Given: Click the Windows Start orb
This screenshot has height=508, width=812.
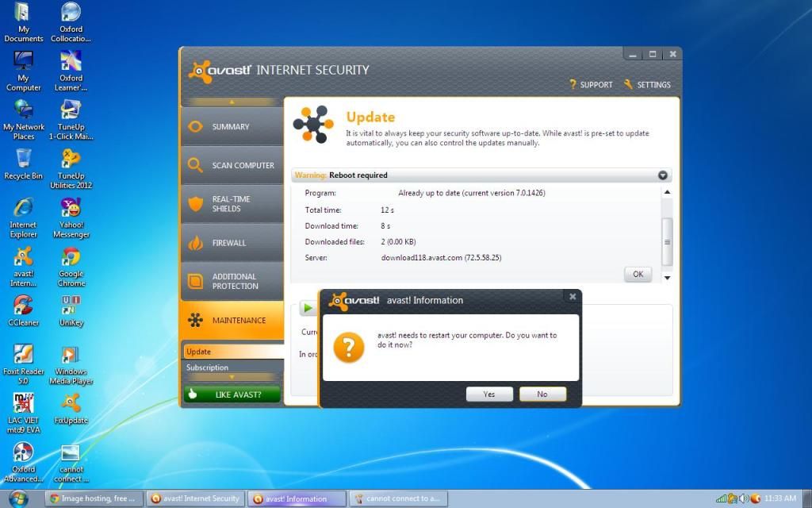Looking at the screenshot, I should (x=18, y=498).
